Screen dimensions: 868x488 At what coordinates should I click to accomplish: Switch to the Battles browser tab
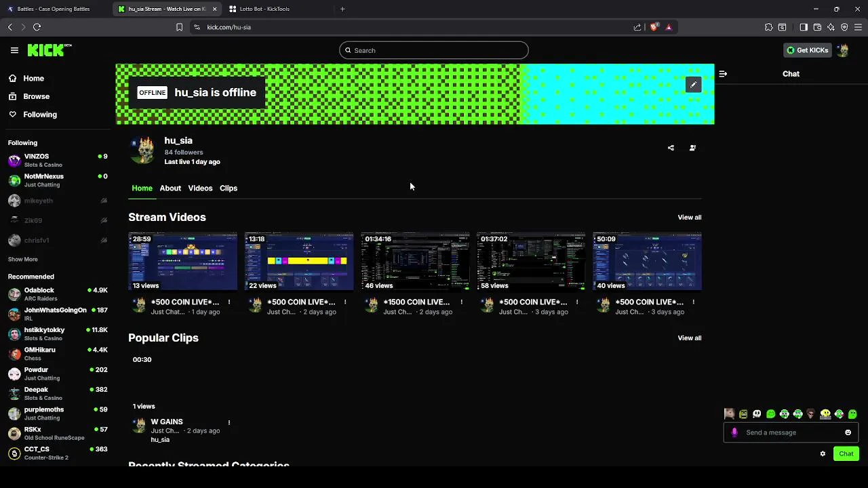click(x=54, y=9)
